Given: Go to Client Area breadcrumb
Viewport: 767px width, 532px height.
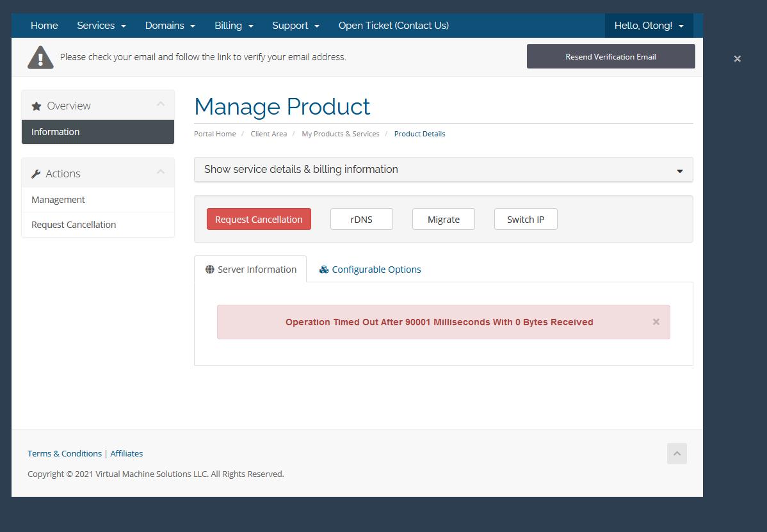Looking at the screenshot, I should [x=268, y=134].
